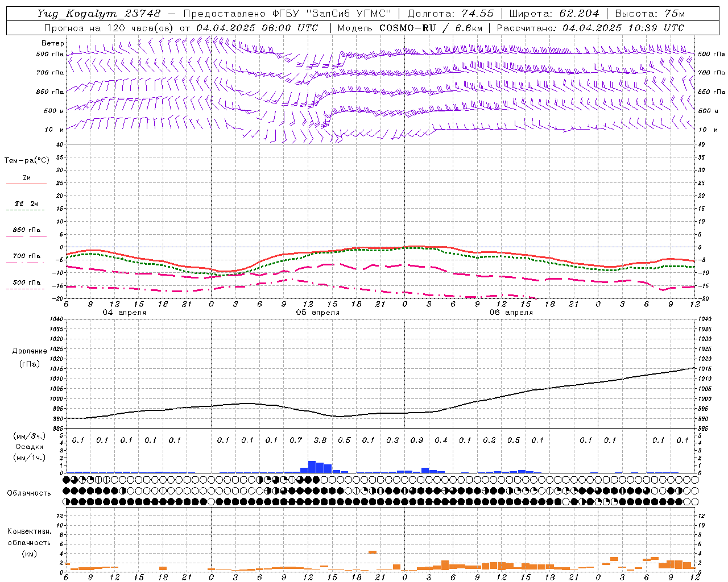This screenshot has height=582, width=728.
Task: Select the model name COSMO-RU / 6.6км
Action: [431, 28]
